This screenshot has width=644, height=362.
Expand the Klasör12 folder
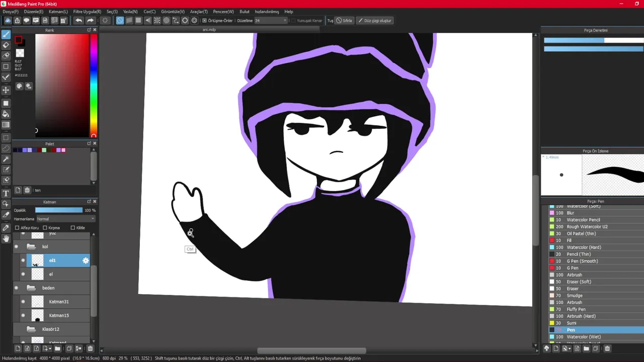click(x=31, y=329)
